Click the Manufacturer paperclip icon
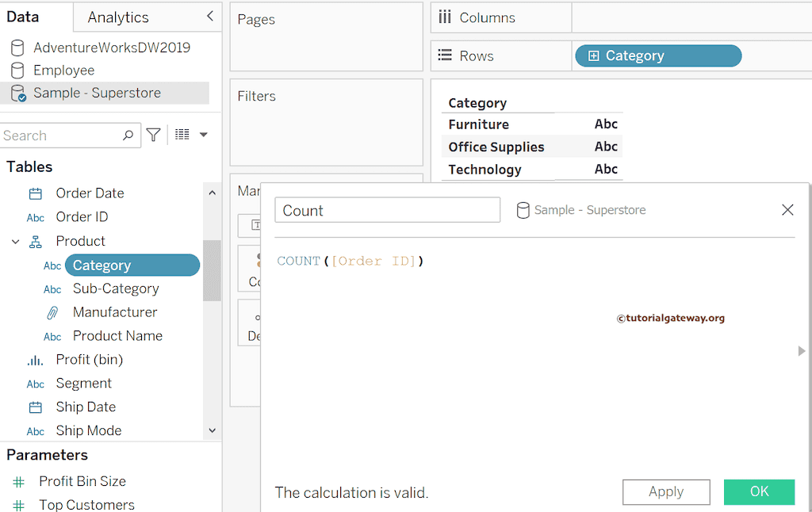 tap(52, 312)
